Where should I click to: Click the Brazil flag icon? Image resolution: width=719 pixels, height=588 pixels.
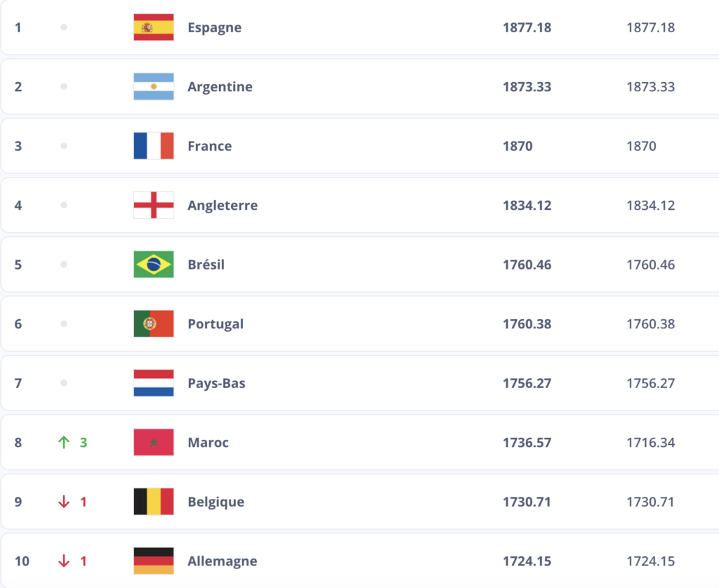pos(154,265)
